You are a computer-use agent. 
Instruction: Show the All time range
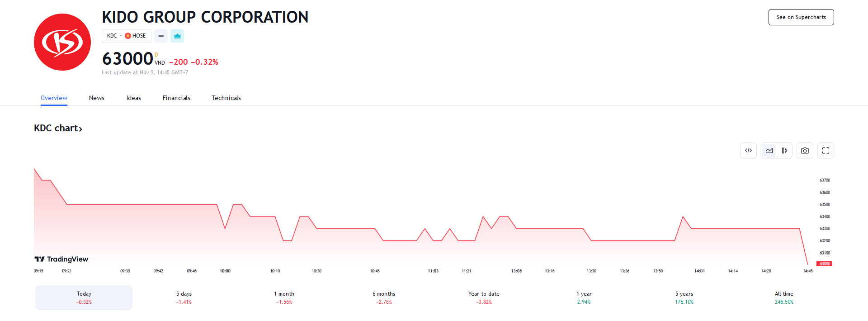784,297
